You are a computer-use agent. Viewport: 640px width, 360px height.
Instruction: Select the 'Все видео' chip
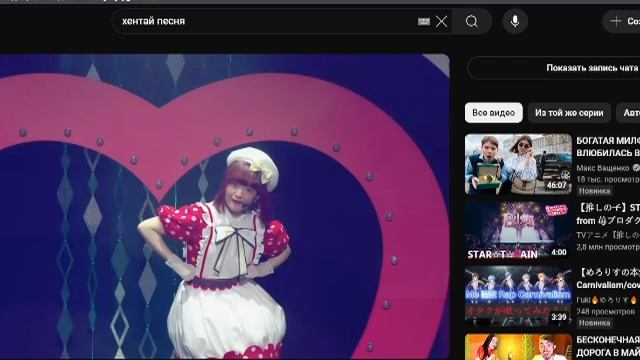(493, 113)
